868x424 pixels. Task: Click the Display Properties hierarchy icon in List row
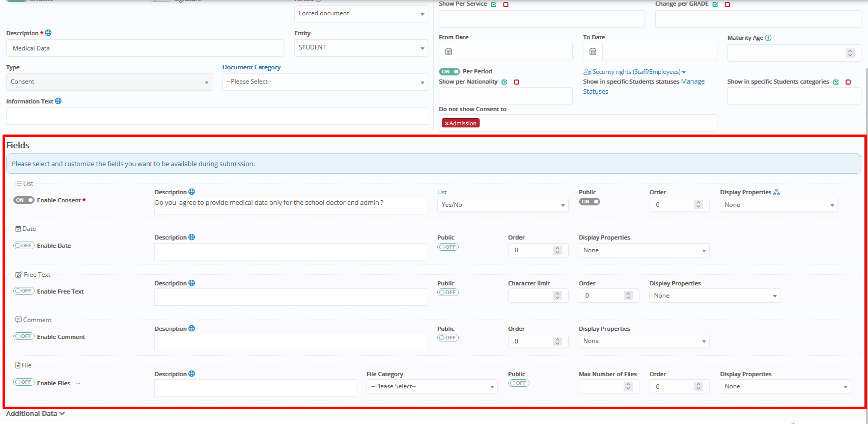coord(776,192)
